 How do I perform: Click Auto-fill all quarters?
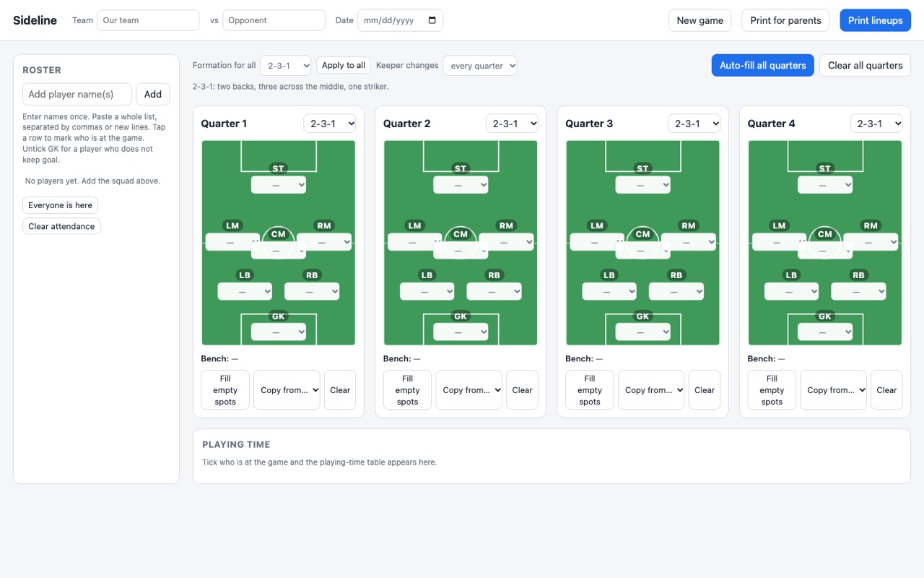coord(762,65)
